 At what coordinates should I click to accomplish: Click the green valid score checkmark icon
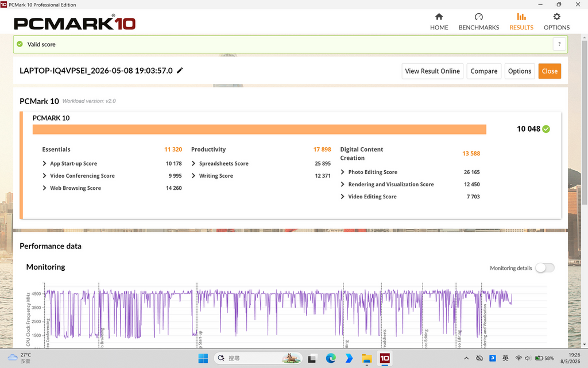[x=20, y=44]
